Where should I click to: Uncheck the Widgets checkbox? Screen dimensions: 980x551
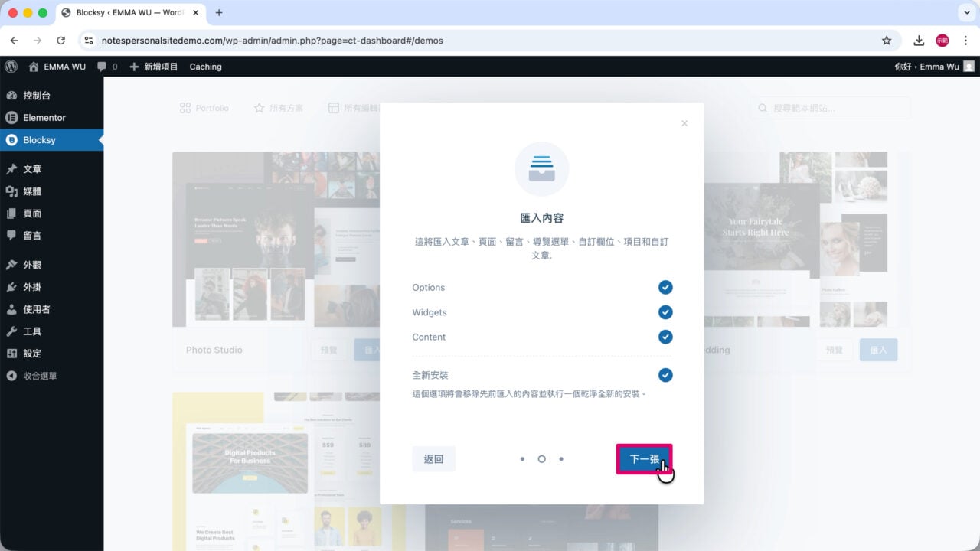tap(665, 312)
